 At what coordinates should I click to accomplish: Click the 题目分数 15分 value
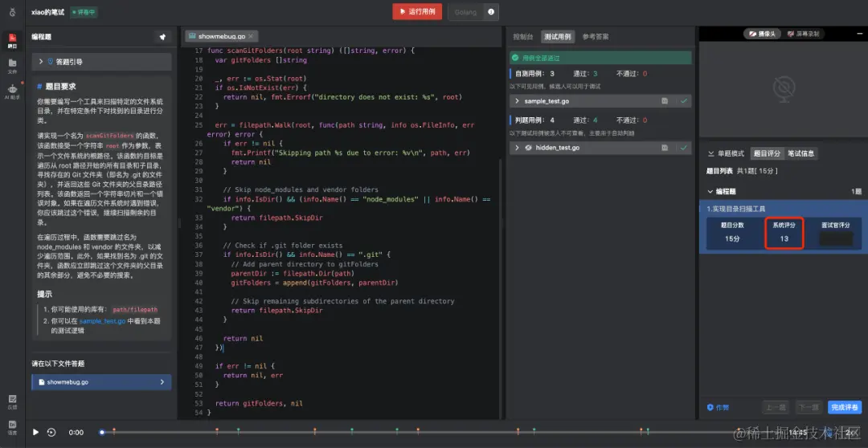tap(732, 239)
